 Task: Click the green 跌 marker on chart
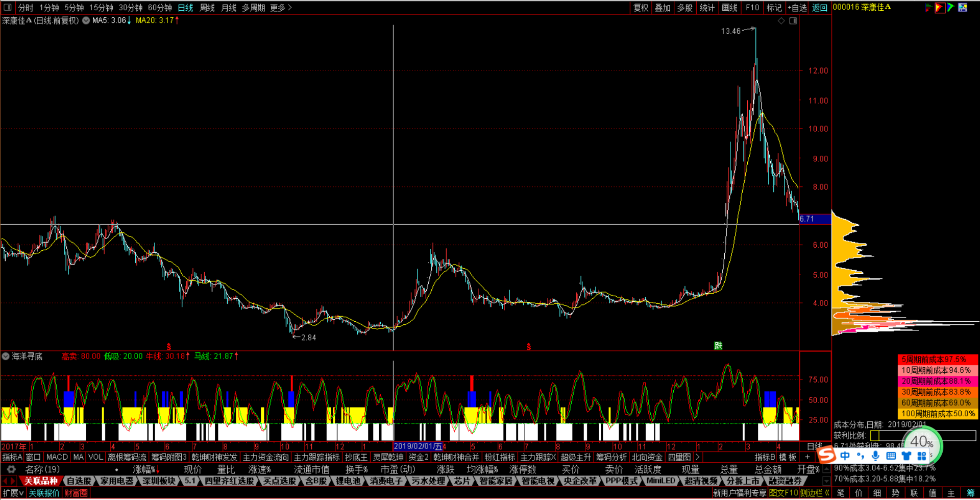718,346
